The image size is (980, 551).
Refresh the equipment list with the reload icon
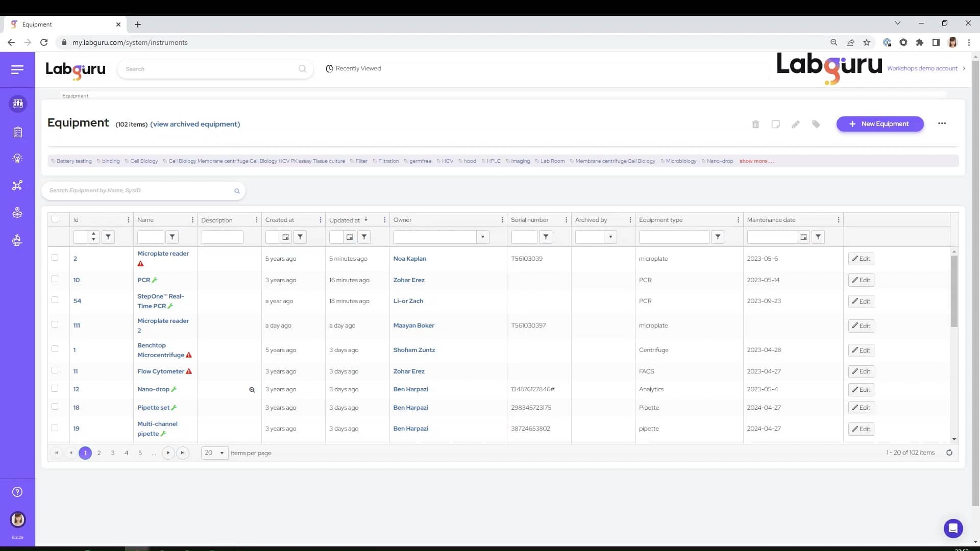coord(950,453)
